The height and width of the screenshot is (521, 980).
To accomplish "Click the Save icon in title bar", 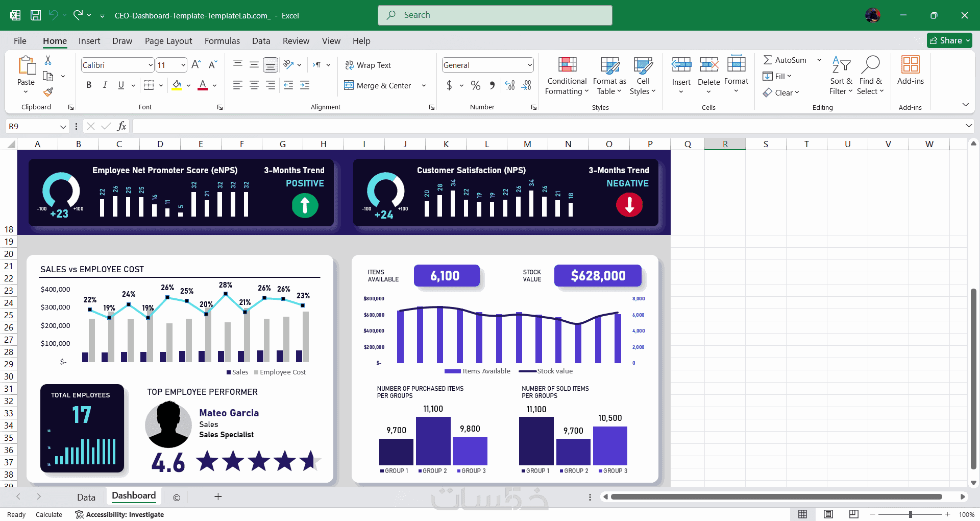I will (36, 15).
